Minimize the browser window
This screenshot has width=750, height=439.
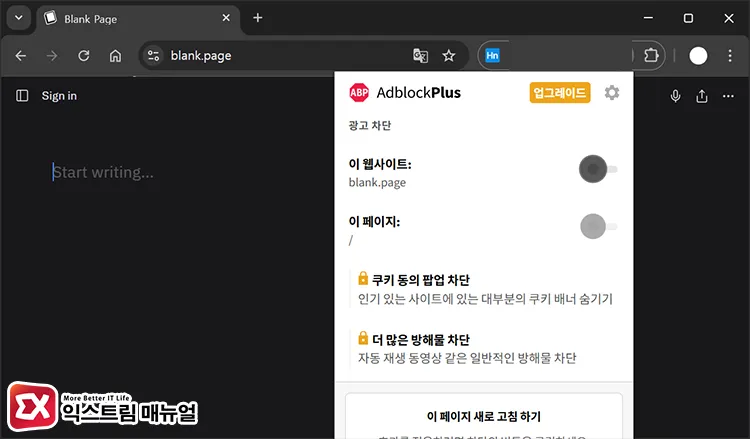point(648,18)
